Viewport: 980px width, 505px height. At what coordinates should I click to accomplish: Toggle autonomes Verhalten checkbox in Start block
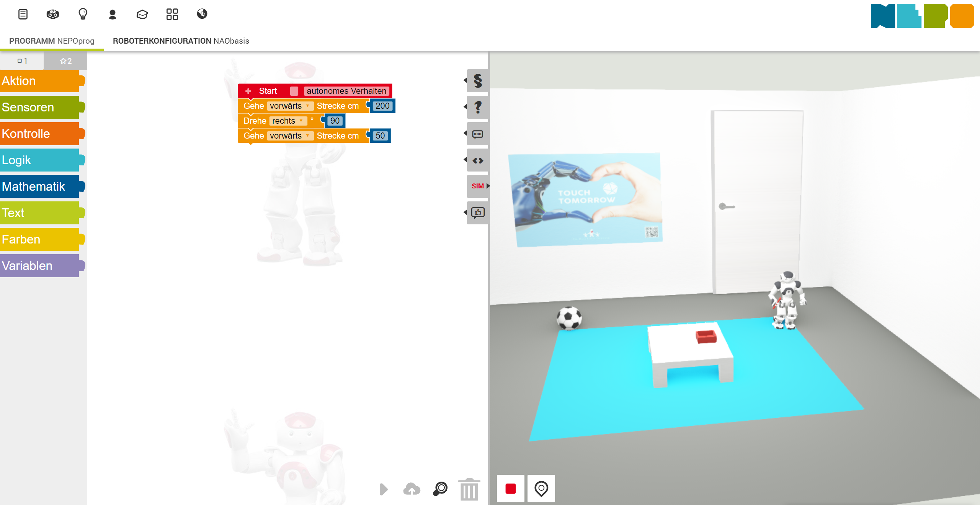tap(294, 91)
